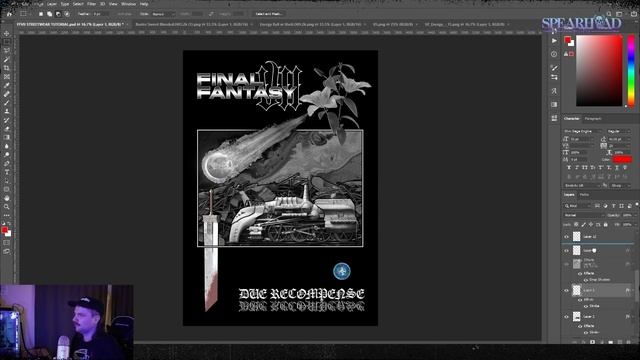
Task: Open the font style dropdown
Action: pos(619,131)
